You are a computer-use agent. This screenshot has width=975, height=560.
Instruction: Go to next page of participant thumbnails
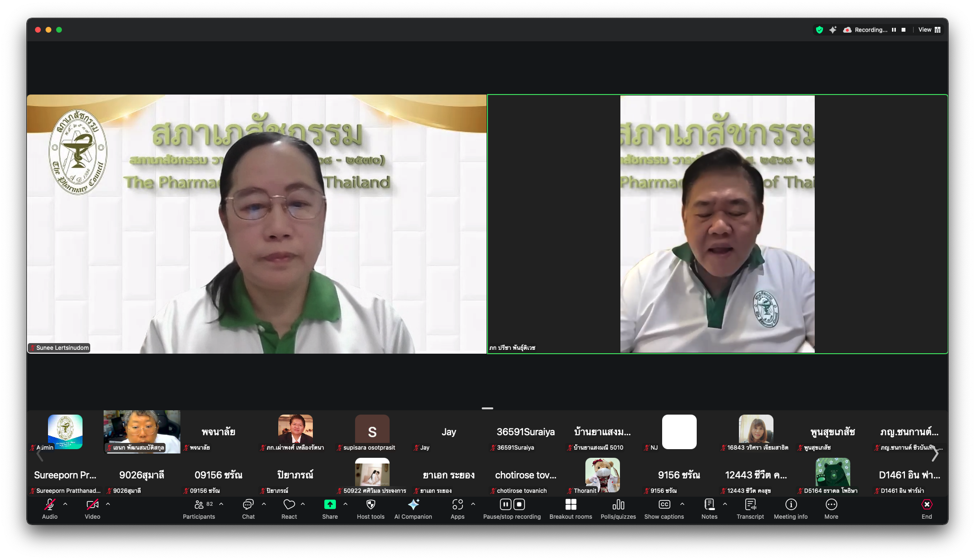pos(935,453)
